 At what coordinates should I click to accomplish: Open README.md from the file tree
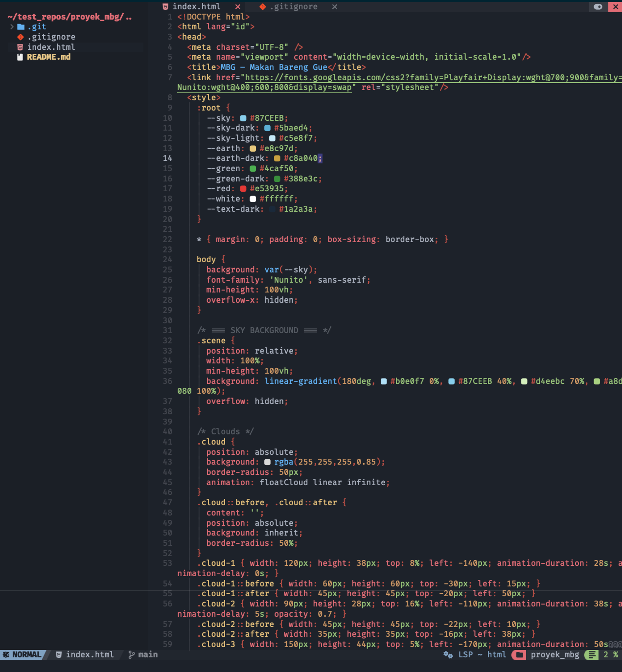48,57
